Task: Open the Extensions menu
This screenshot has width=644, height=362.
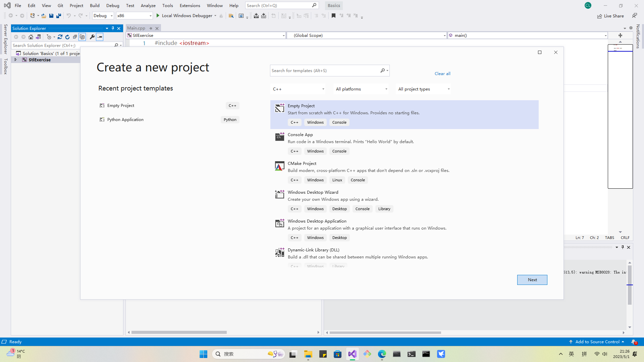Action: 190,6
